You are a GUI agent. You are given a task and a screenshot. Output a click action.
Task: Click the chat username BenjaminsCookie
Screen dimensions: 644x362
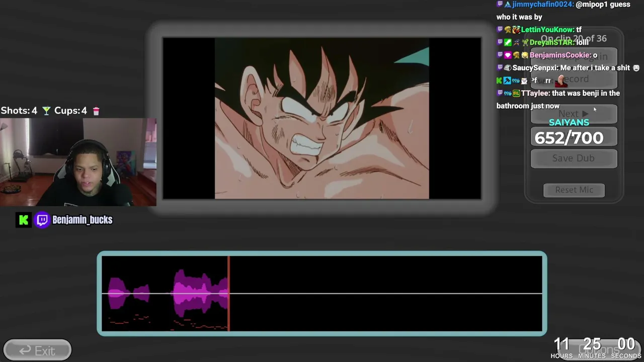[560, 55]
